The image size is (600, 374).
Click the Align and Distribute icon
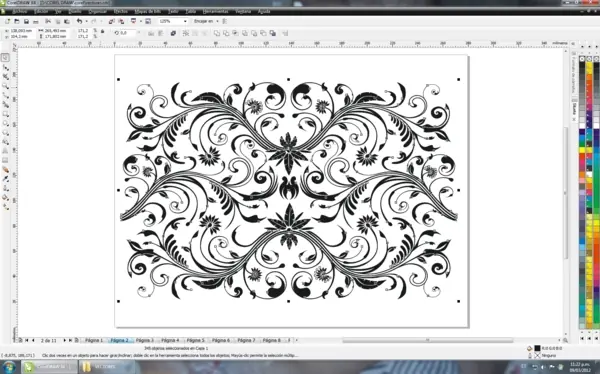[285, 33]
